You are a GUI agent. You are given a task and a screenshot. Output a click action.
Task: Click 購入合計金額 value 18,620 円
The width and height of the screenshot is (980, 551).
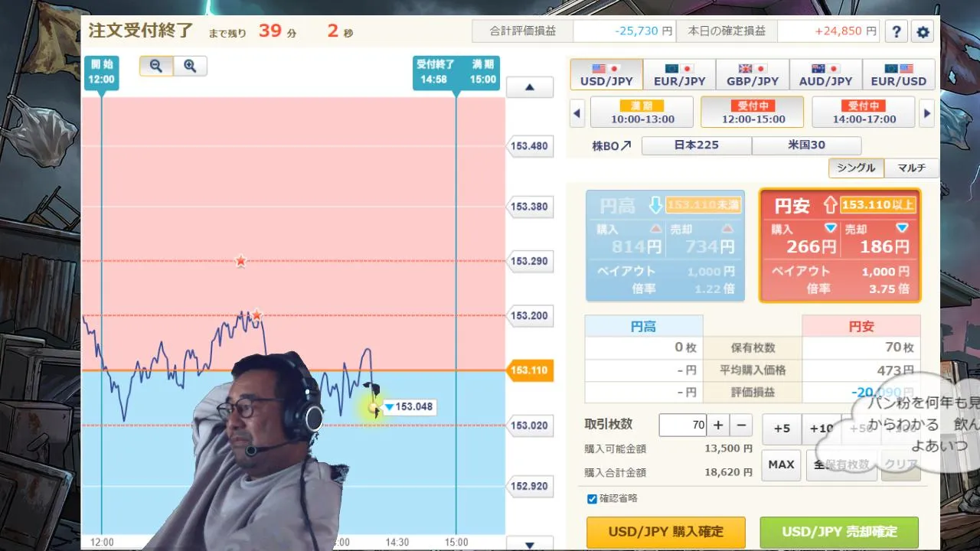click(x=728, y=472)
